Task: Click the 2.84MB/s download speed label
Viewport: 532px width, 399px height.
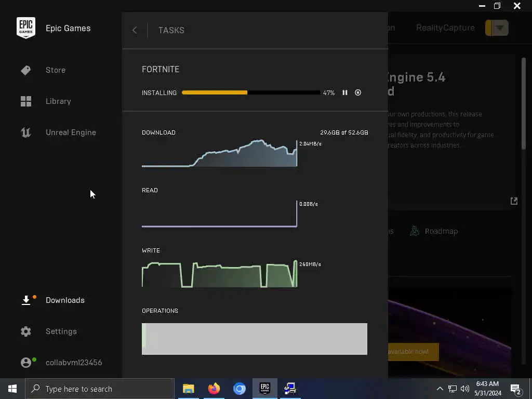Action: click(x=311, y=144)
